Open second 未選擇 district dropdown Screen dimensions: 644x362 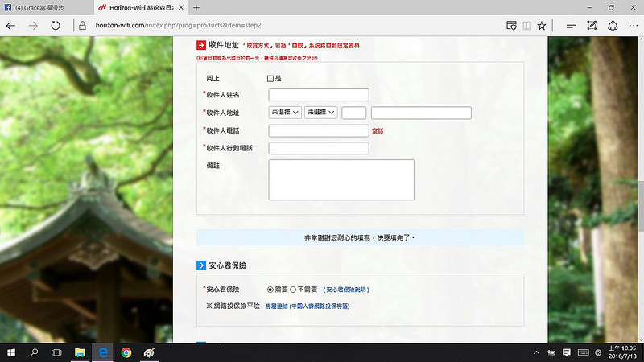click(320, 112)
